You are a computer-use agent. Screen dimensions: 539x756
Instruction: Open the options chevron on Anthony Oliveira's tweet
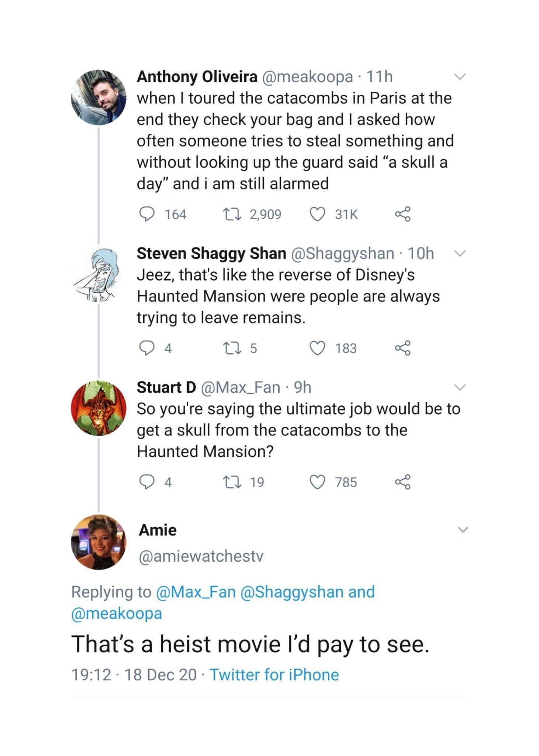tap(460, 77)
